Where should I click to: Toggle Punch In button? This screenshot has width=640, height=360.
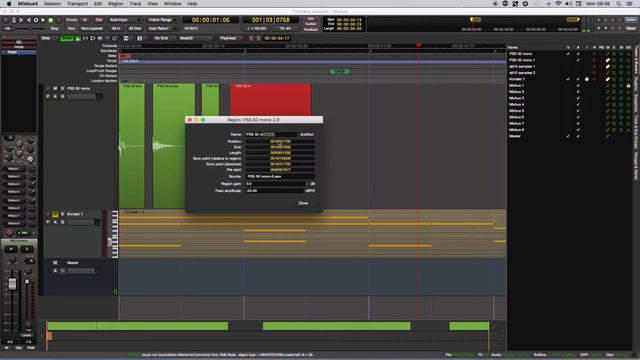point(84,20)
